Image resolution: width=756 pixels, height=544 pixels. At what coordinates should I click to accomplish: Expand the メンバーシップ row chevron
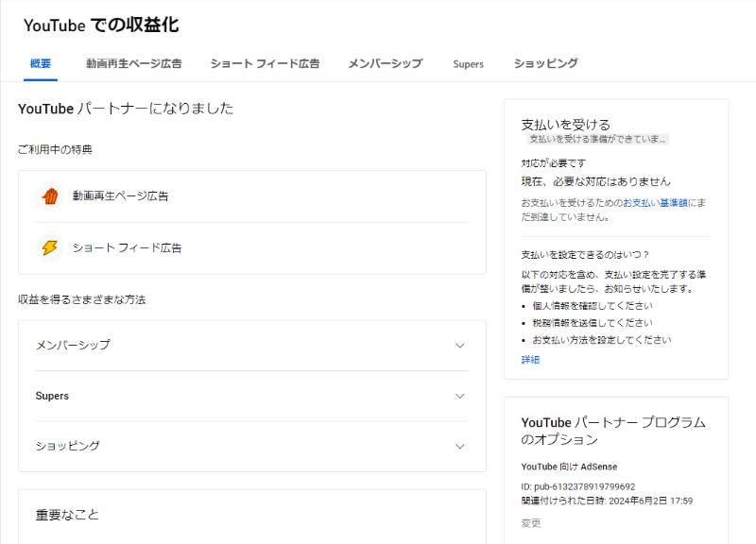(460, 346)
